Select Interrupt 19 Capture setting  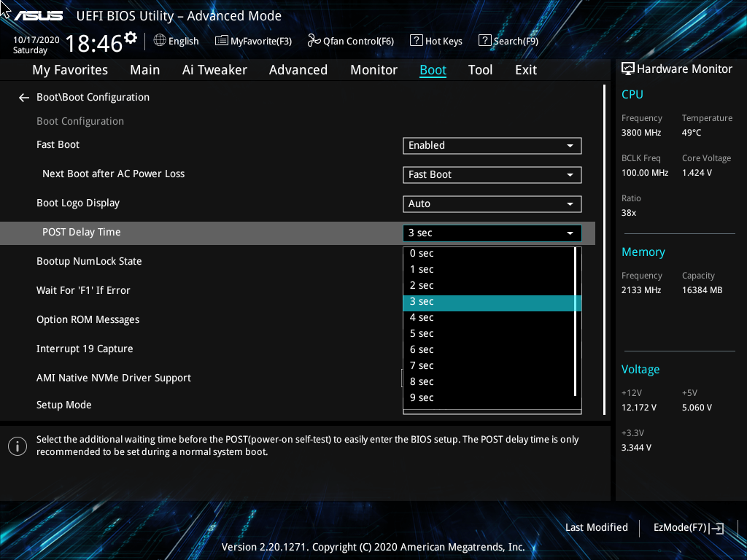(x=85, y=349)
